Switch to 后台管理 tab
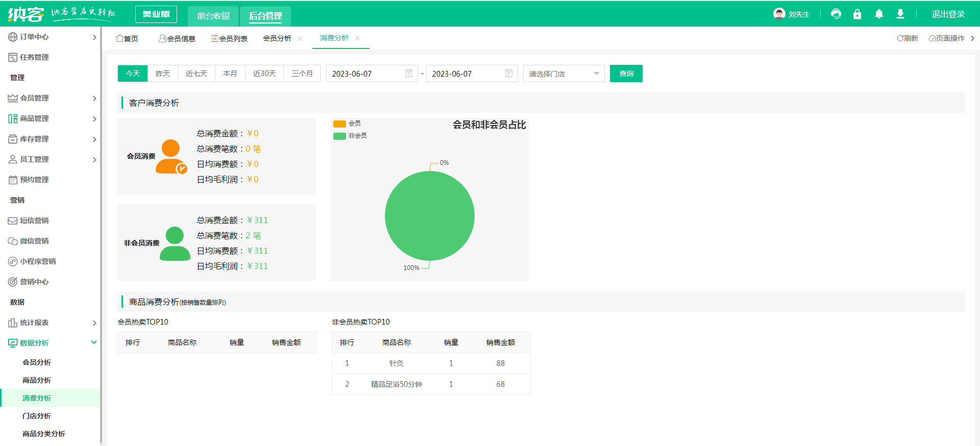The height and width of the screenshot is (446, 980). (265, 16)
